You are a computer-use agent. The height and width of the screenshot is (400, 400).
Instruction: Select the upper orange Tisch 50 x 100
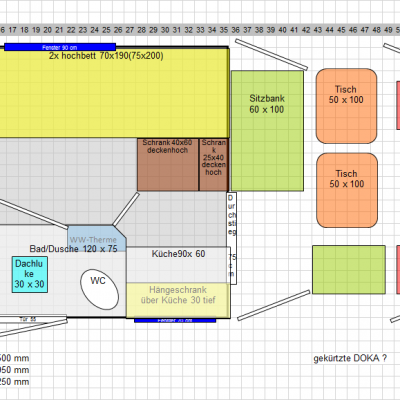[x=346, y=106]
